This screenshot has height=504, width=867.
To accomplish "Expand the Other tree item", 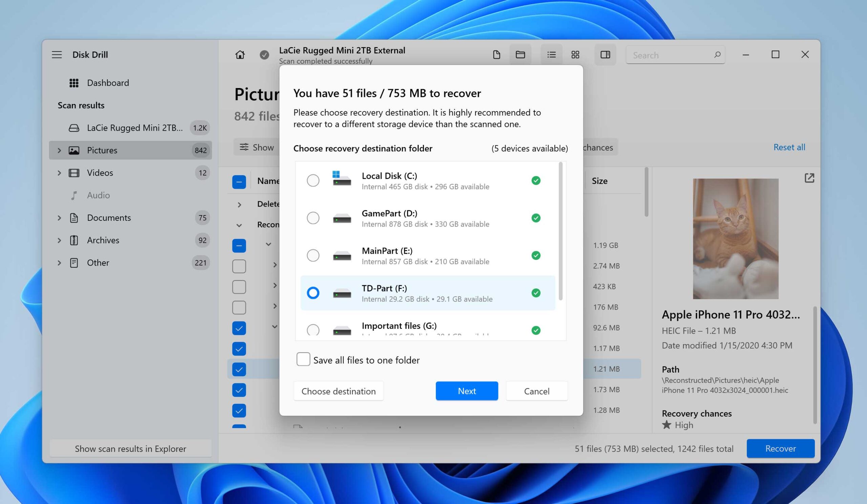I will (x=59, y=263).
